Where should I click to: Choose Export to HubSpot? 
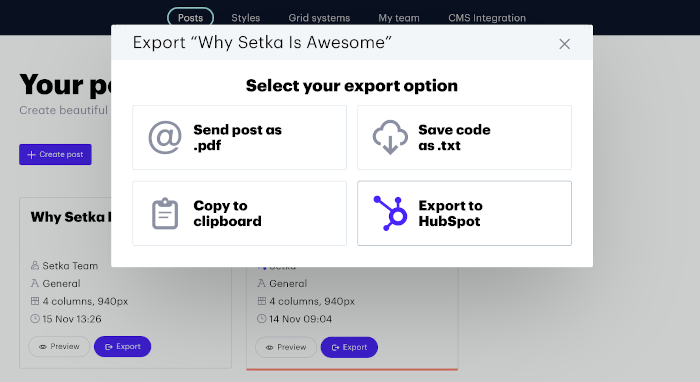tap(464, 213)
